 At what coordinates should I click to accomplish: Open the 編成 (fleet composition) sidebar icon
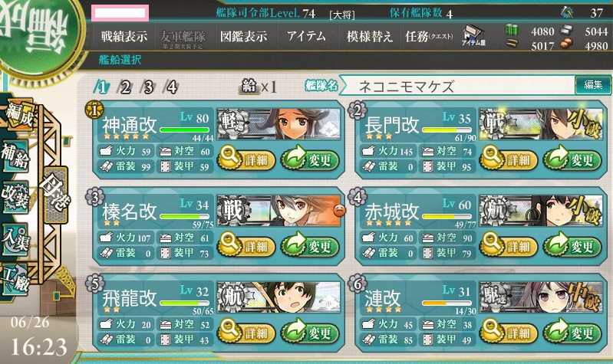point(18,115)
